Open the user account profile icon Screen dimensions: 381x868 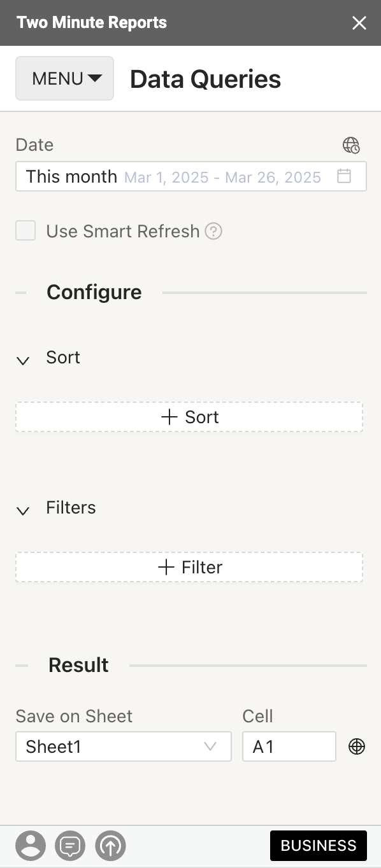31,846
